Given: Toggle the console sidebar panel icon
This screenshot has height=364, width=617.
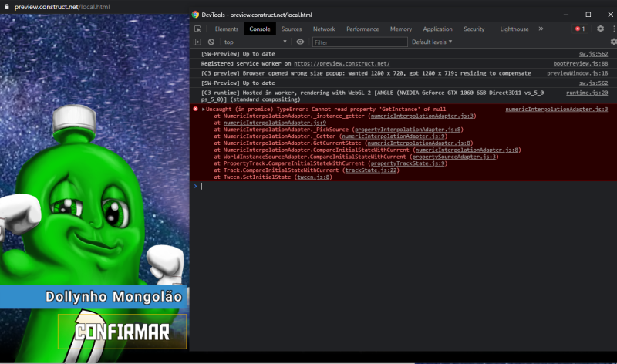Looking at the screenshot, I should 197,42.
